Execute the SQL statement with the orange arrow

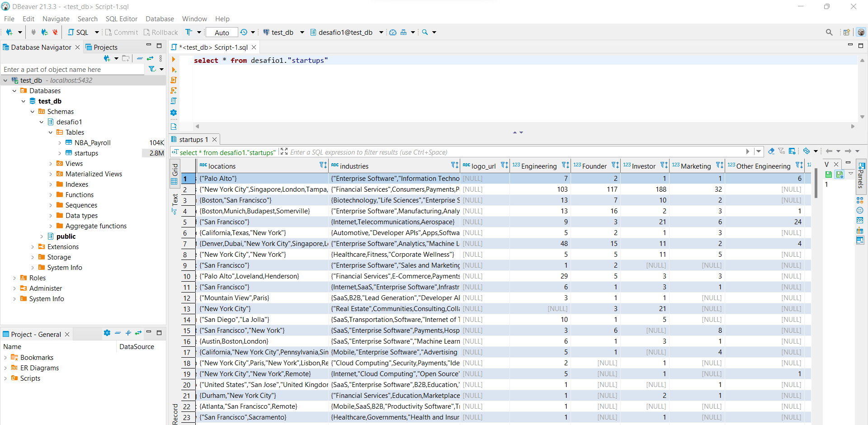[x=174, y=59]
